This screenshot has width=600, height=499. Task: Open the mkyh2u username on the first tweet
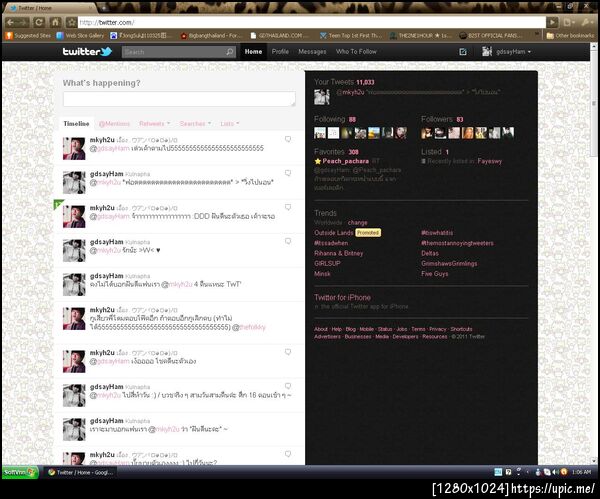click(102, 140)
